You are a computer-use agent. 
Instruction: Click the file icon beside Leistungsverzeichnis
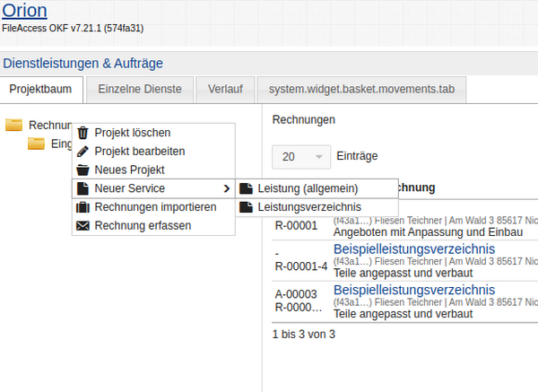click(x=246, y=207)
